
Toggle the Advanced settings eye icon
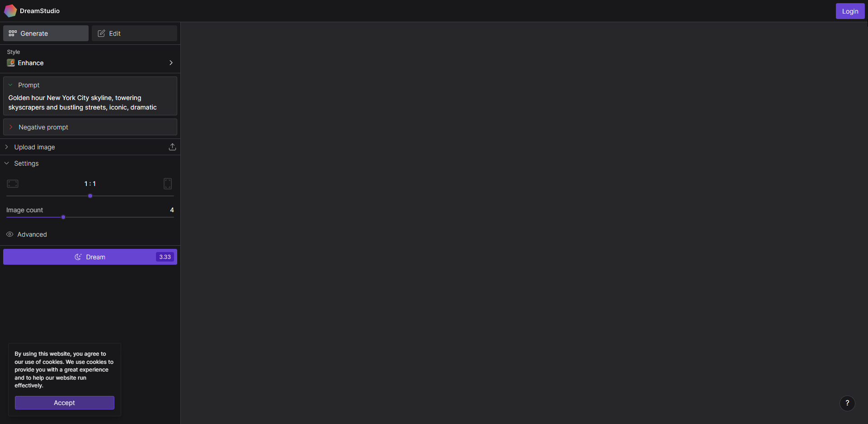(9, 234)
